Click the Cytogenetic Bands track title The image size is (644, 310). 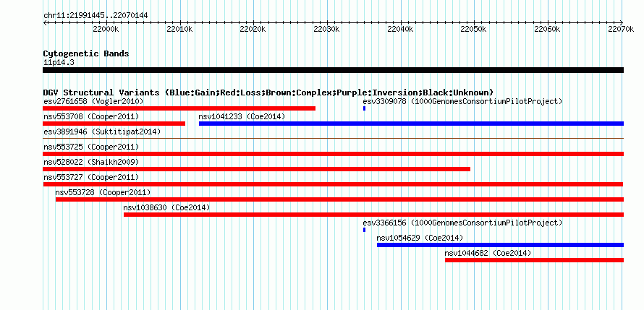pos(86,53)
